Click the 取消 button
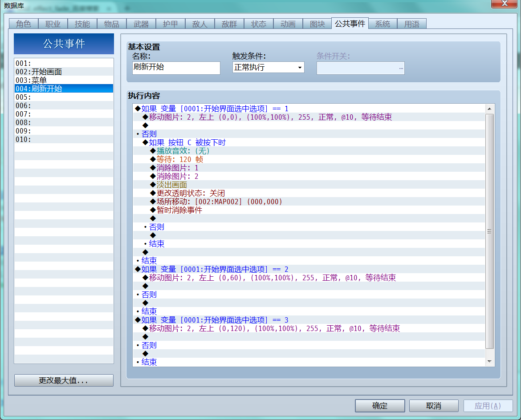The image size is (521, 420). (434, 406)
